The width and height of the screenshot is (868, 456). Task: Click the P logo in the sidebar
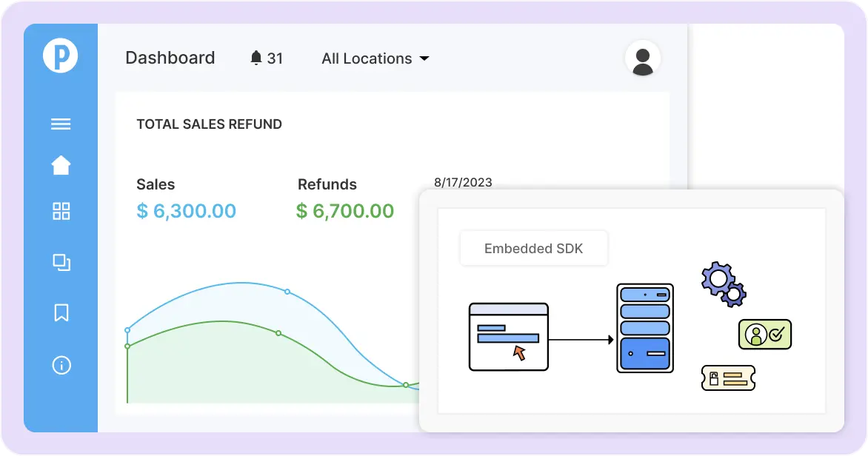click(x=60, y=55)
